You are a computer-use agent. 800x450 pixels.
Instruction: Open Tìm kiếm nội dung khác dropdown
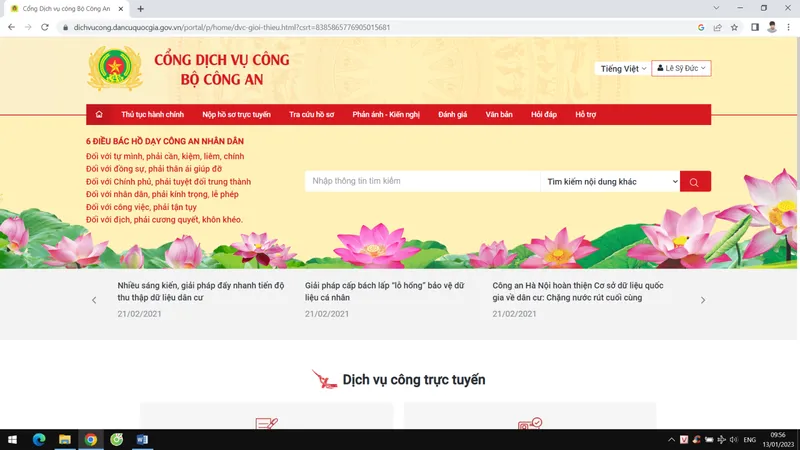pyautogui.click(x=610, y=182)
